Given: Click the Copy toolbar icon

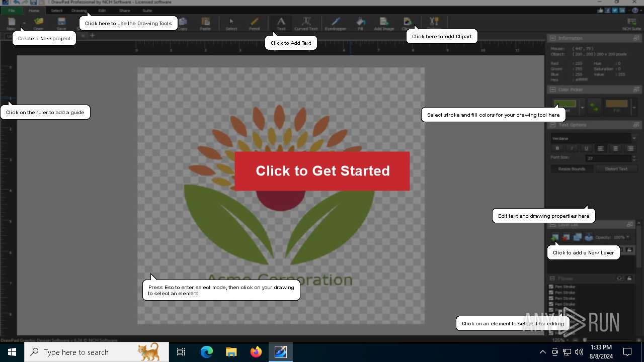Looking at the screenshot, I should (182, 23).
